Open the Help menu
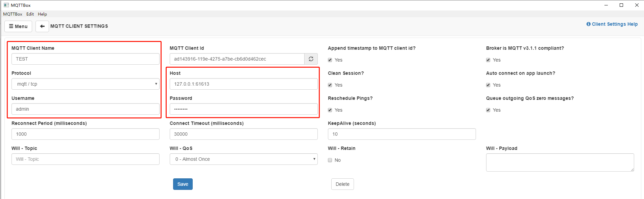Image resolution: width=644 pixels, height=199 pixels. (x=42, y=14)
